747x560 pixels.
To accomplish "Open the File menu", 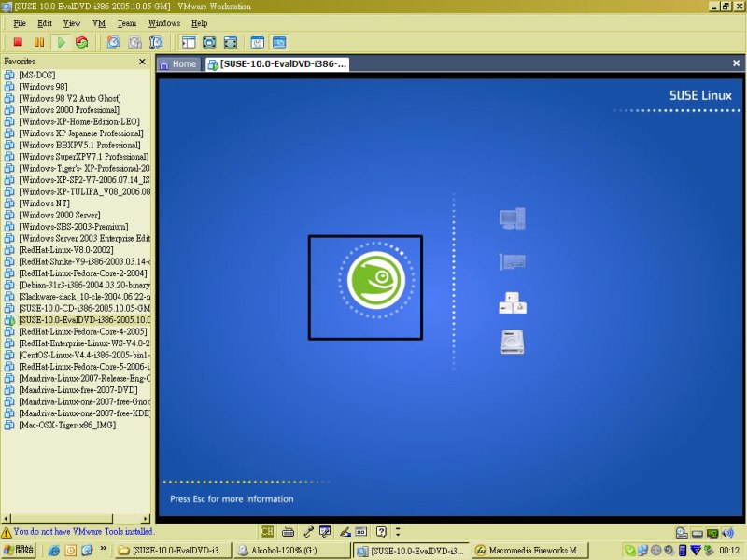I will coord(20,23).
